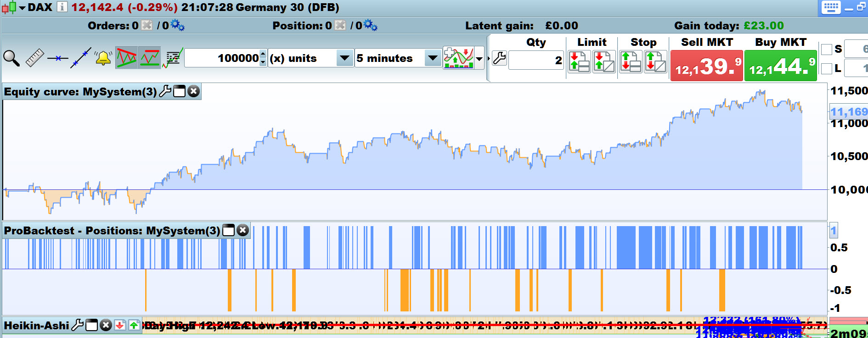Image resolution: width=868 pixels, height=338 pixels.
Task: Open the on-screen keyboard icon
Action: 831,7
